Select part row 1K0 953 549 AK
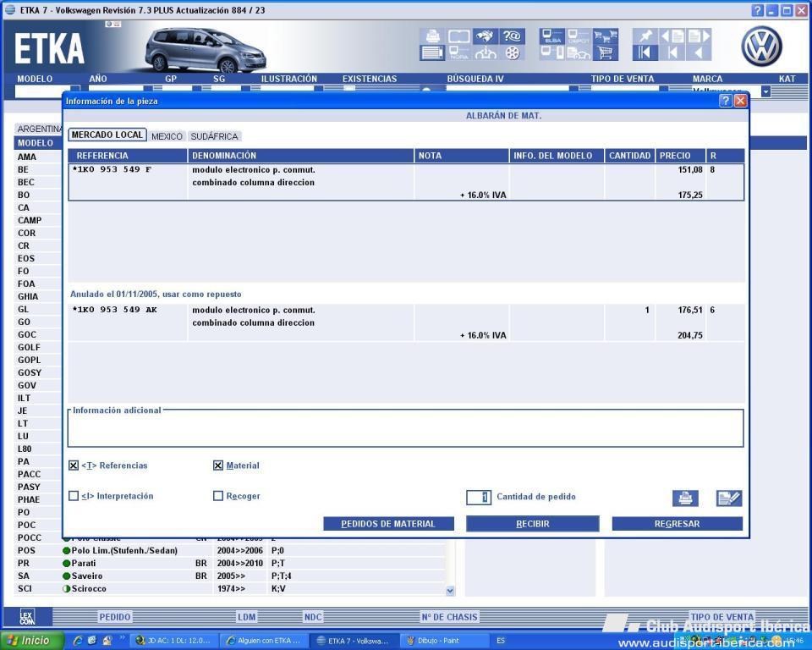The width and height of the screenshot is (812, 650). coord(406,322)
